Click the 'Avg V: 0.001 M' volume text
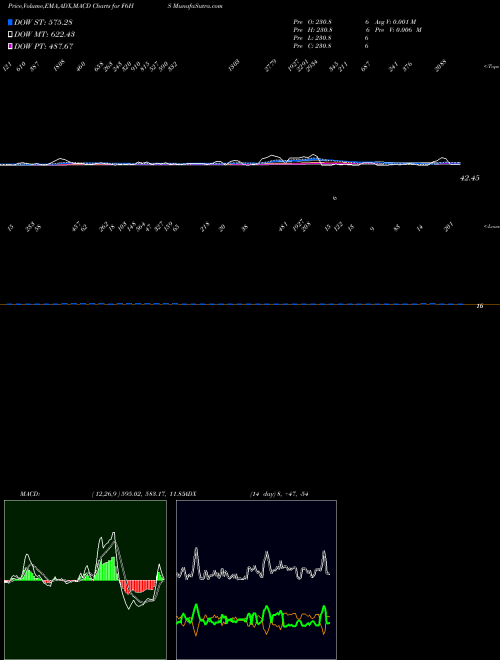Image resolution: width=500 pixels, height=660 pixels. [395, 21]
